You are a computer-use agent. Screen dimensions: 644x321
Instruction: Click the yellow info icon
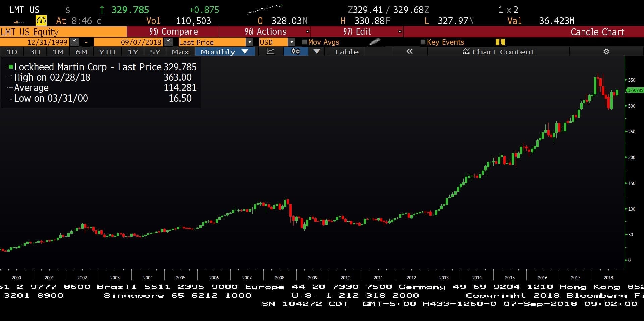coord(500,42)
